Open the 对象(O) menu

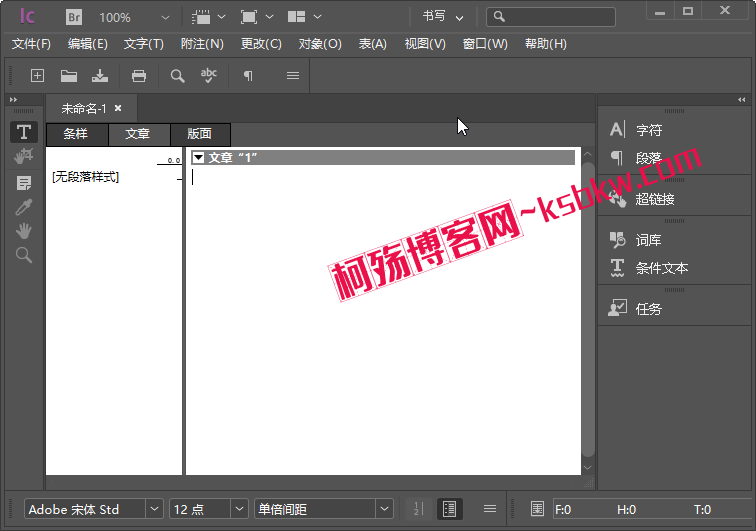coord(320,44)
